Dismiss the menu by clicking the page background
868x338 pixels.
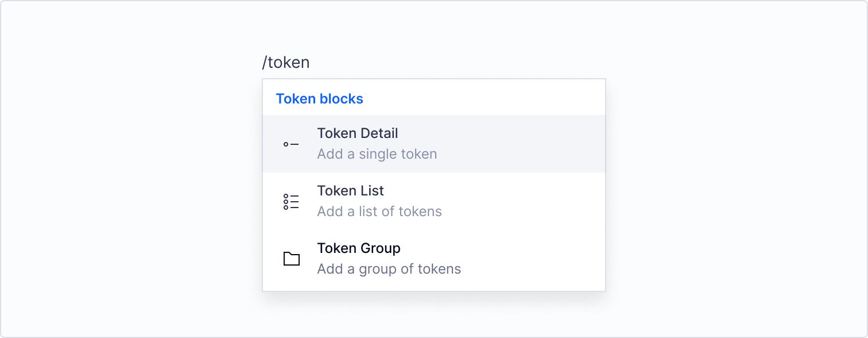[x=735, y=172]
